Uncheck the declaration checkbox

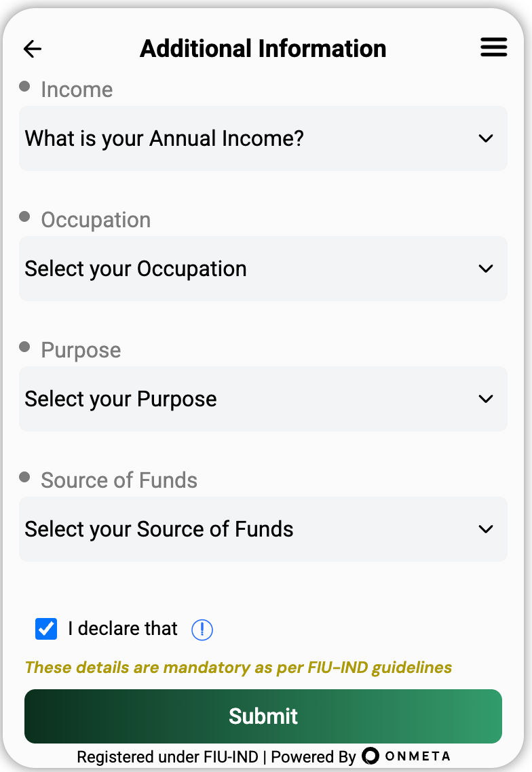tap(46, 629)
